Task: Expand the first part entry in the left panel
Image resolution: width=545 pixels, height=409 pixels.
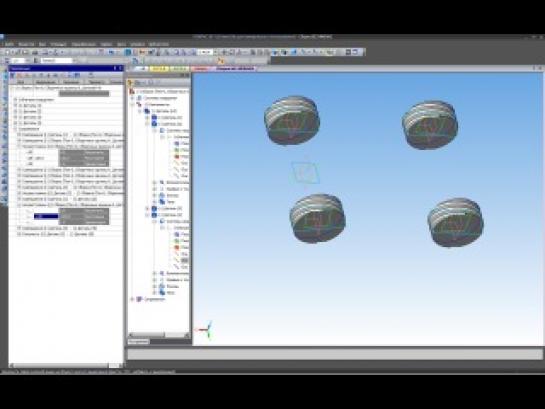Action: click(x=15, y=105)
